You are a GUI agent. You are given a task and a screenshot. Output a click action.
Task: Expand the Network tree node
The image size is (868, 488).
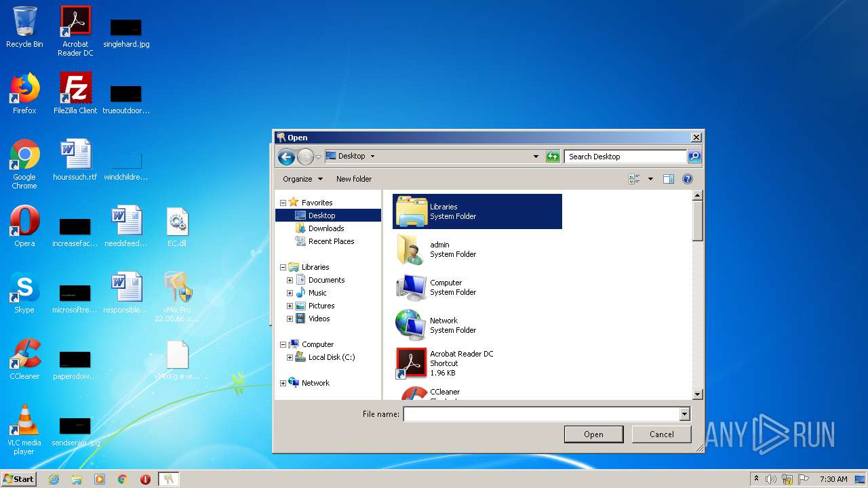click(x=283, y=383)
